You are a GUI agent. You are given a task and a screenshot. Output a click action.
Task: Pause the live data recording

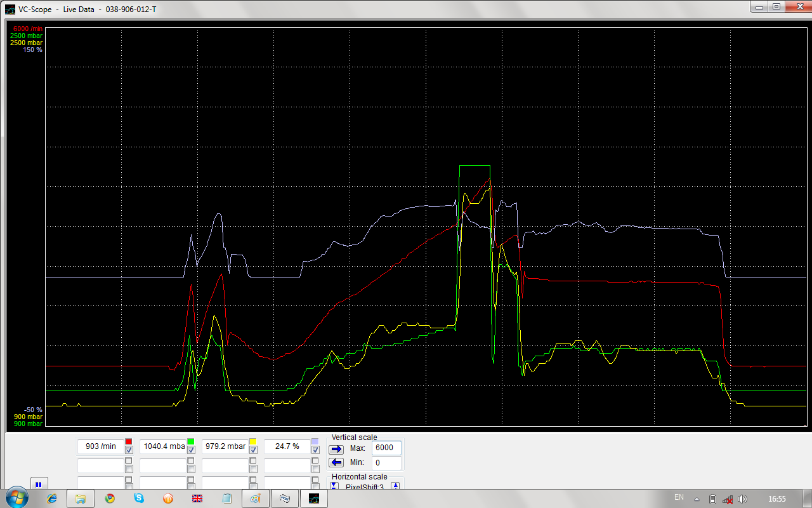pyautogui.click(x=38, y=485)
